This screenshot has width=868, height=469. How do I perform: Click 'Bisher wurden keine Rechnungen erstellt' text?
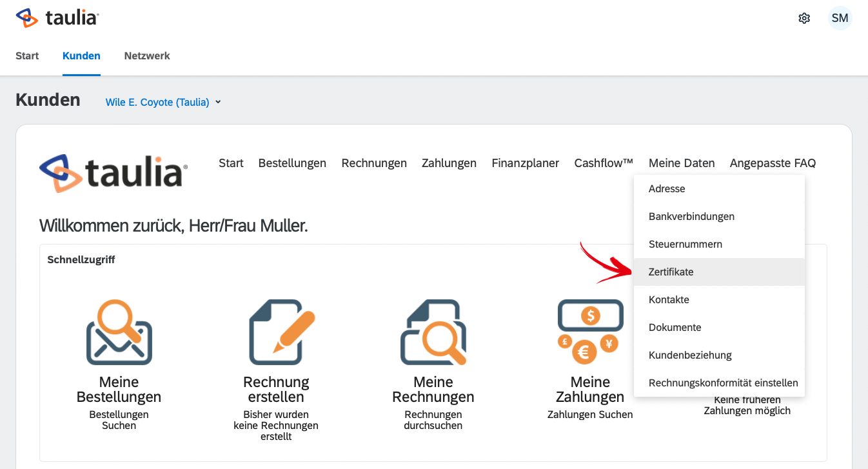click(x=276, y=426)
